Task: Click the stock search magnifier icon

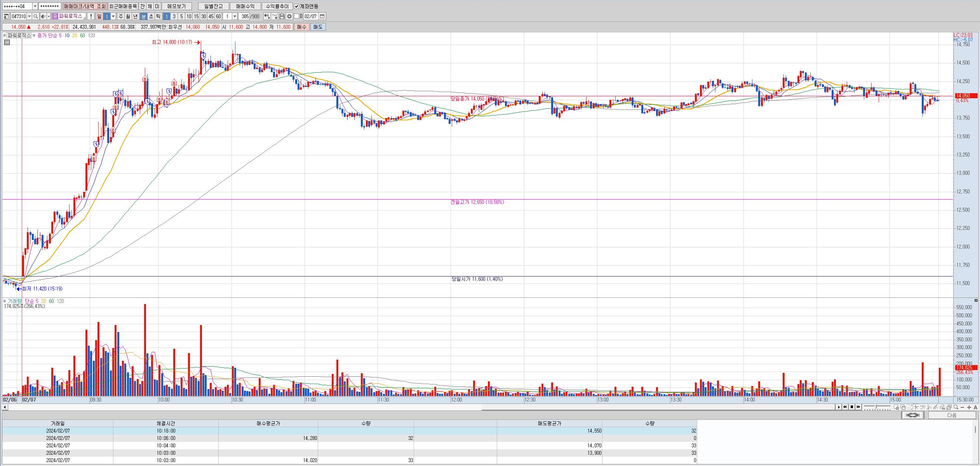Action: [x=36, y=16]
